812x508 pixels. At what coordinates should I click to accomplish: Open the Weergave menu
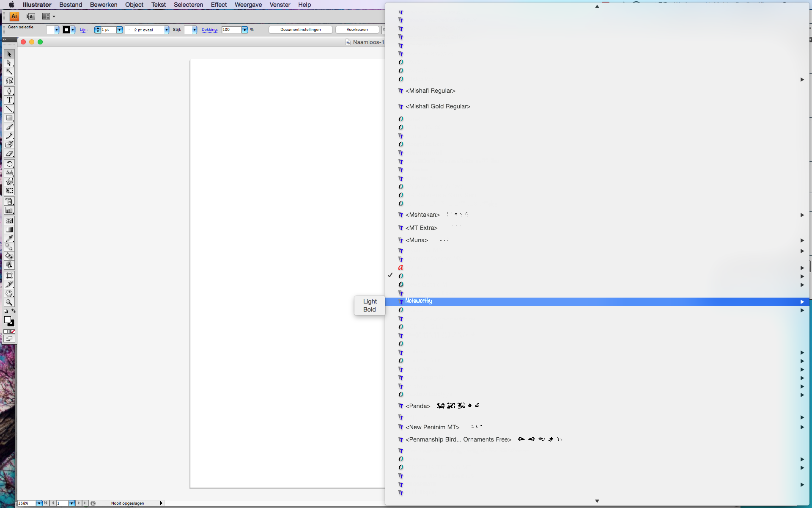click(248, 5)
